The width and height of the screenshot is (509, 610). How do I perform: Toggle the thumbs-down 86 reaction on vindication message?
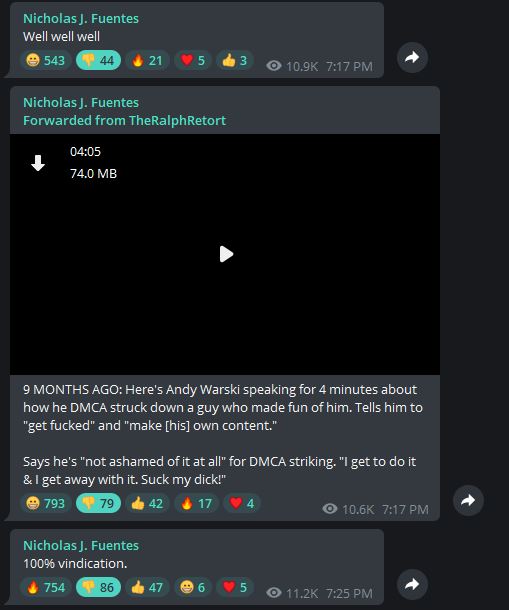point(98,587)
